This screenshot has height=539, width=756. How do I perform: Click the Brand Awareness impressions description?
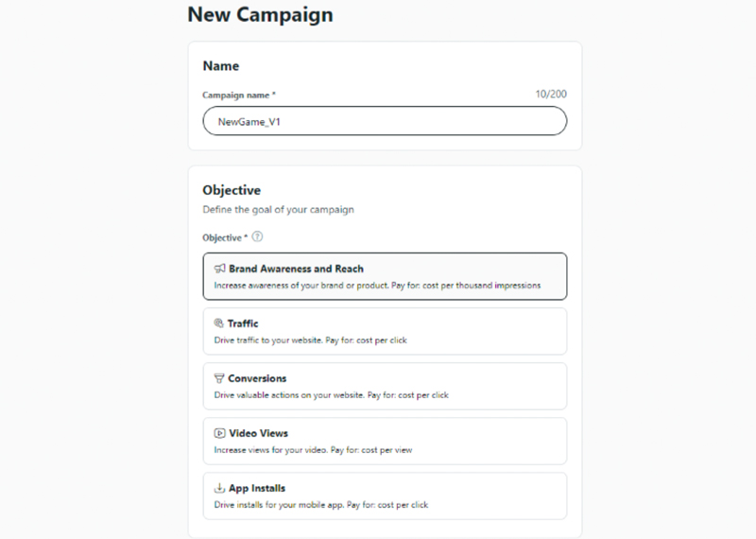377,286
